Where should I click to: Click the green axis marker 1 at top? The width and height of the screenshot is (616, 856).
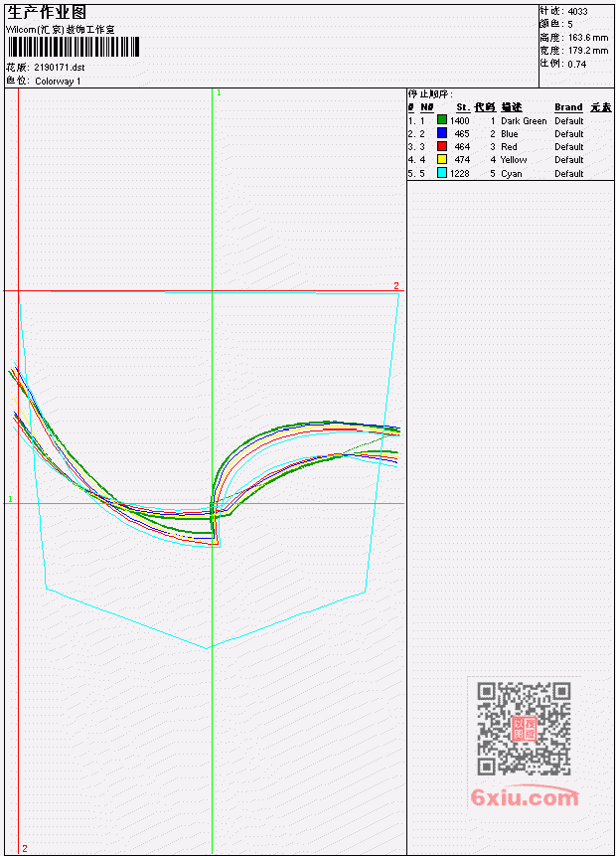coord(219,92)
